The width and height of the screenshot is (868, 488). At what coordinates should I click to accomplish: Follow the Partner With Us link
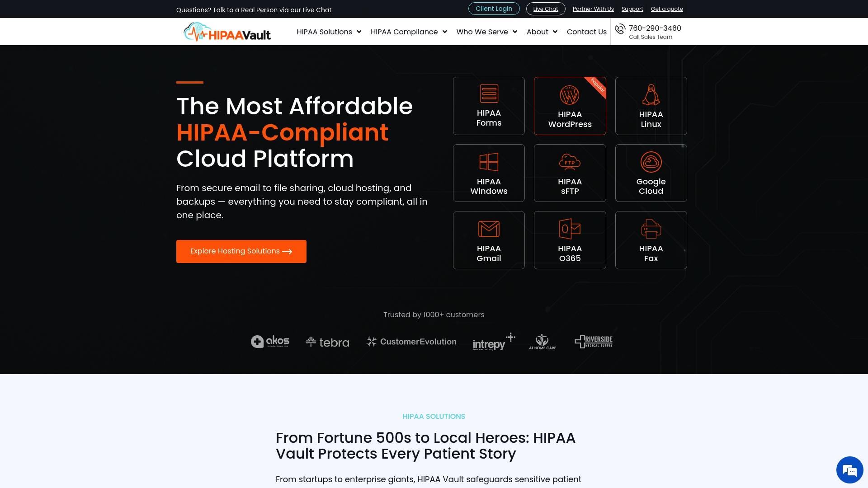(x=593, y=9)
